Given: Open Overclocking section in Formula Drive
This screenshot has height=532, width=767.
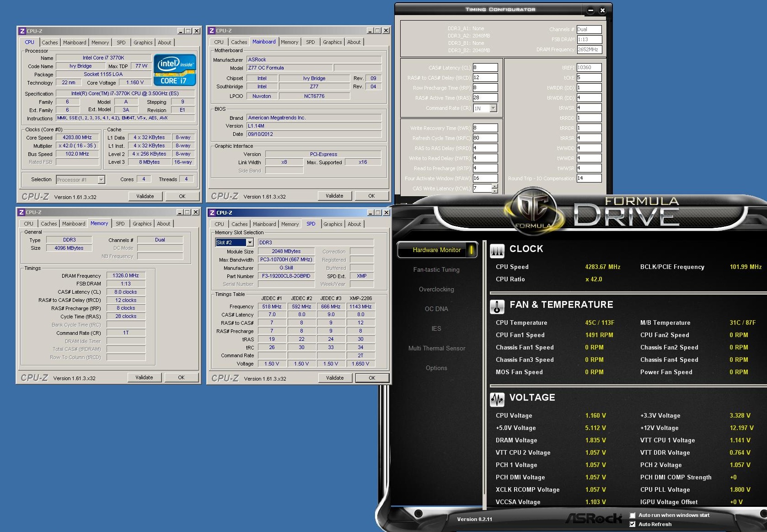Looking at the screenshot, I should pos(436,290).
